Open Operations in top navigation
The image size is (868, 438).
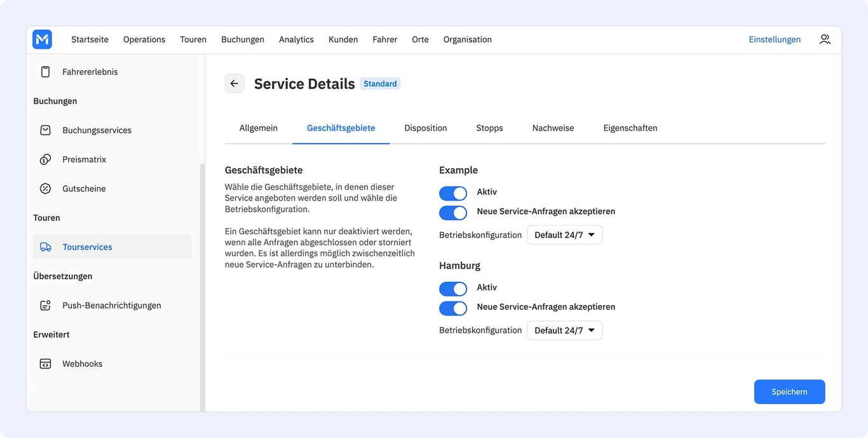144,39
